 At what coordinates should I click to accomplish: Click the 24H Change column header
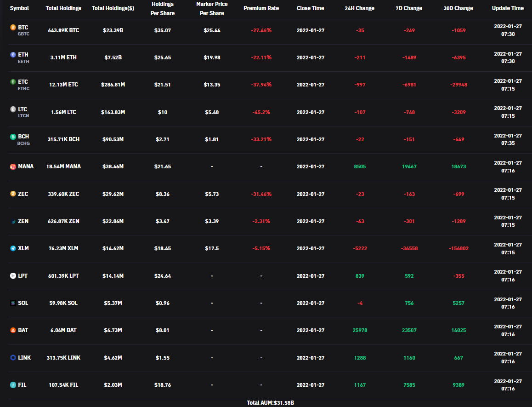click(x=360, y=8)
